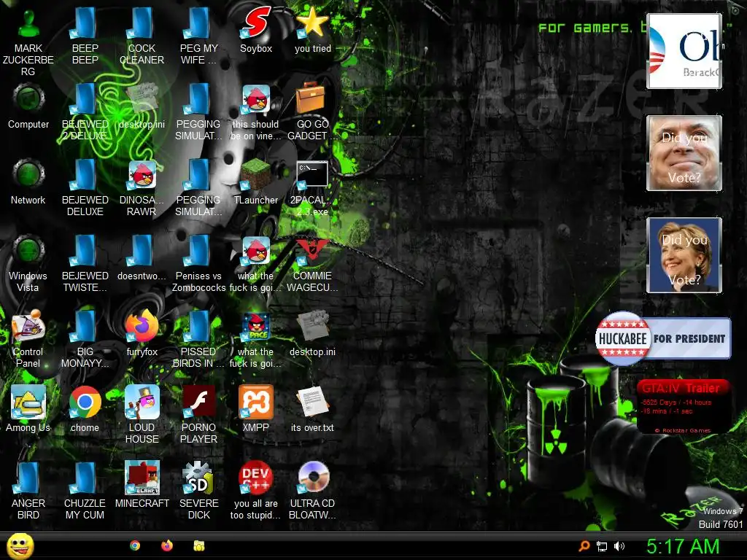Click the McCain 'Did you Vote?' gadget
The width and height of the screenshot is (747, 560).
[684, 153]
